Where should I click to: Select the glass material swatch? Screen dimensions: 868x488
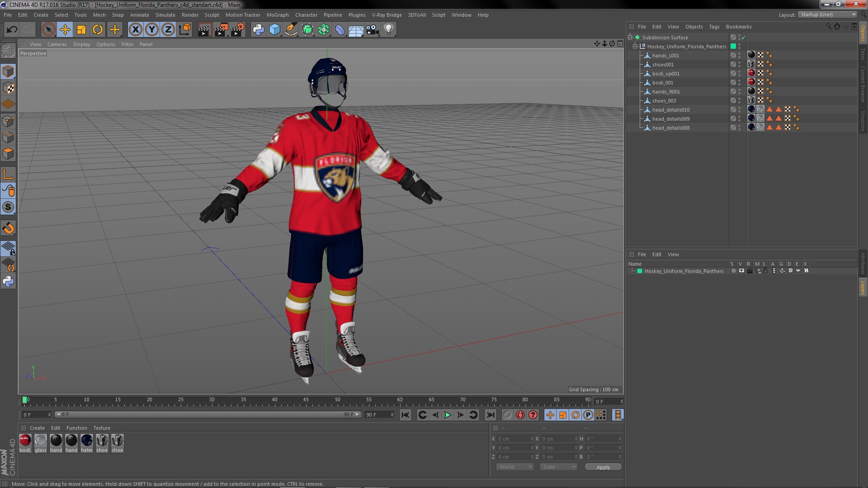pyautogui.click(x=41, y=443)
